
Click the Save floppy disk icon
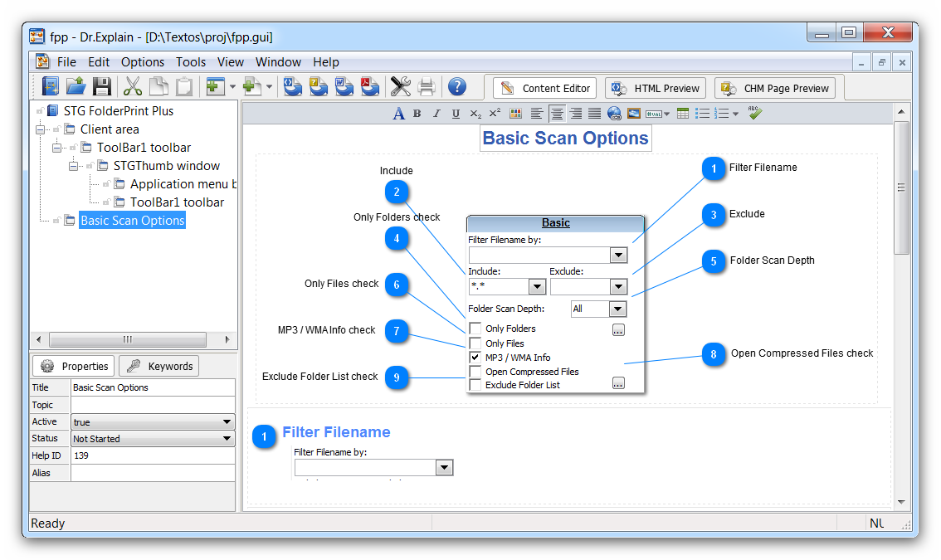(x=102, y=86)
